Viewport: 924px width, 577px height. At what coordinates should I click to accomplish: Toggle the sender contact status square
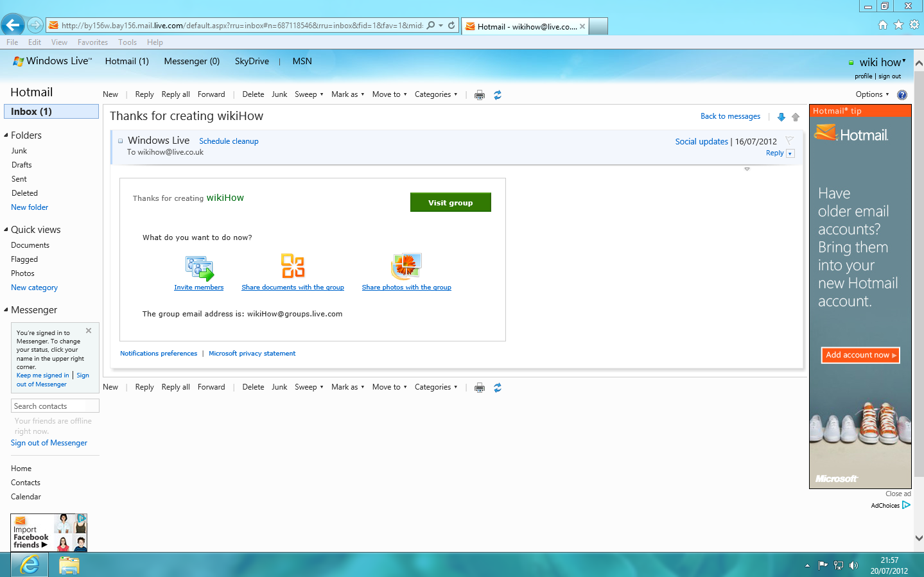tap(120, 141)
